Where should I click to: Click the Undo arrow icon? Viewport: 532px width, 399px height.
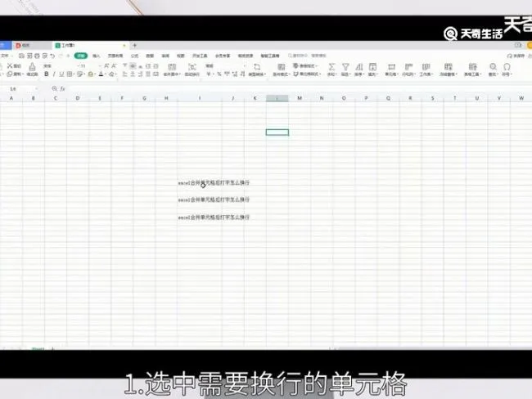52,56
